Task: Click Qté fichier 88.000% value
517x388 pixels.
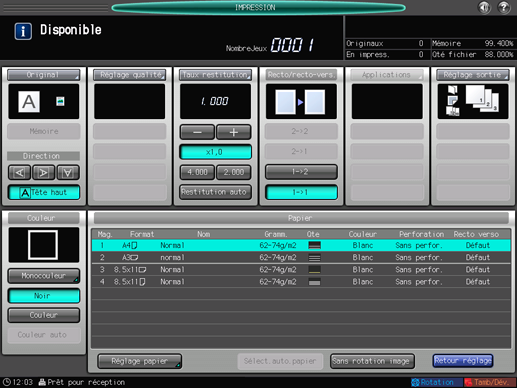Action: click(x=499, y=54)
